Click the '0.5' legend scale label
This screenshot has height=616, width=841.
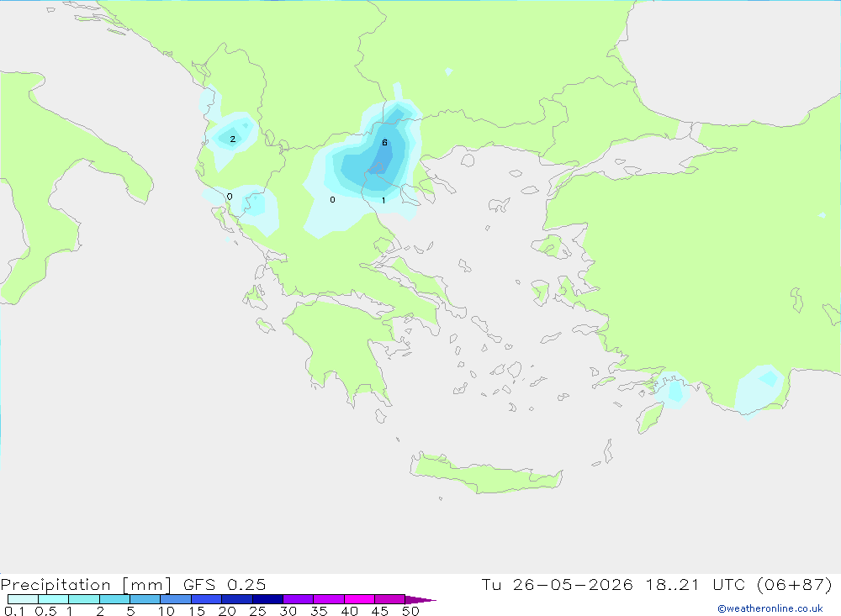click(45, 611)
